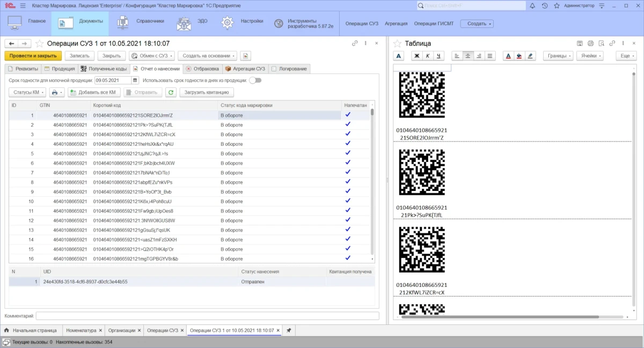Click the report icon after Создать на основании
644x348 pixels.
click(x=246, y=56)
